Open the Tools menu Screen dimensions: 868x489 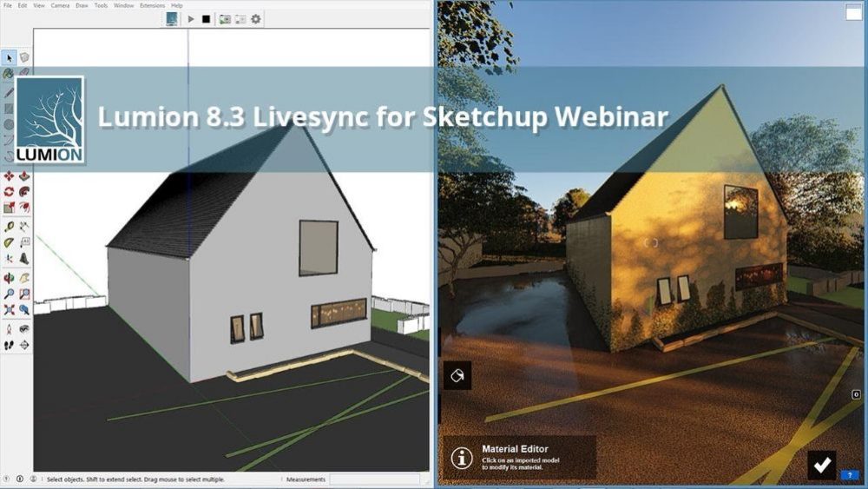click(x=101, y=5)
